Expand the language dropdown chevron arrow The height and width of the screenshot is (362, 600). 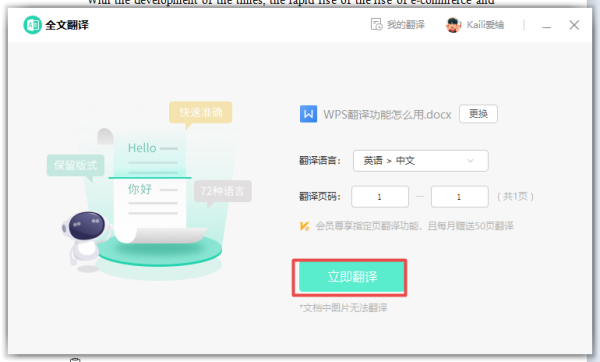(x=470, y=161)
